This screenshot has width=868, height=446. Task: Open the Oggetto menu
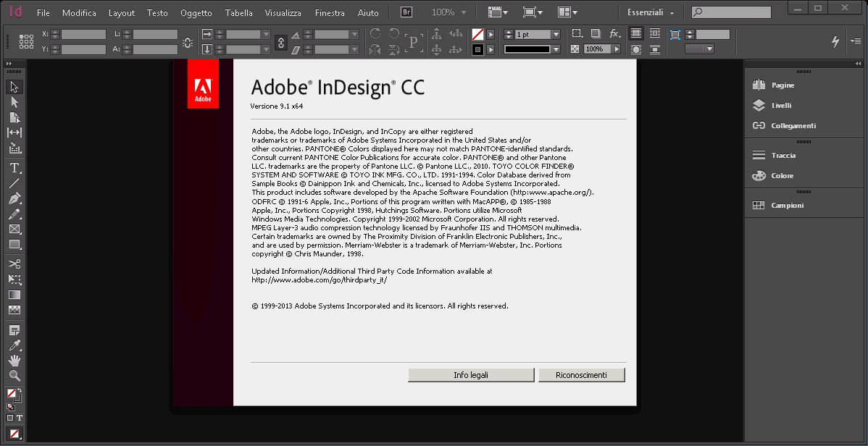point(196,13)
